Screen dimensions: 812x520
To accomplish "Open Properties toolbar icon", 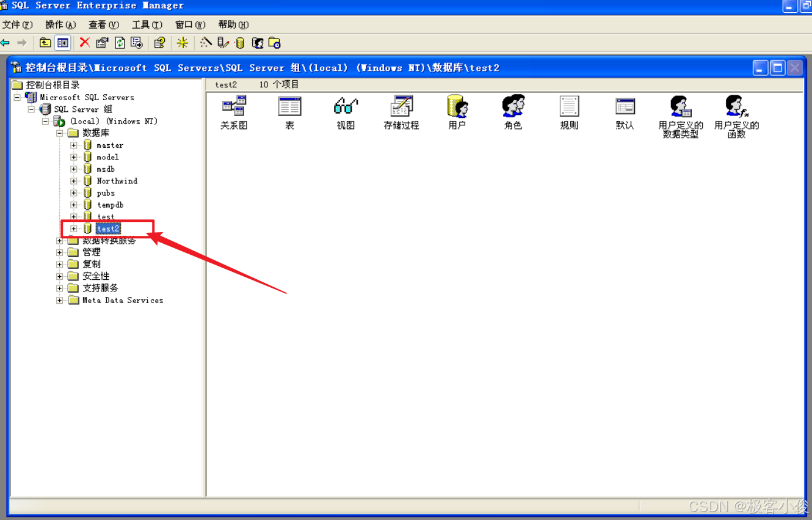I will (102, 43).
